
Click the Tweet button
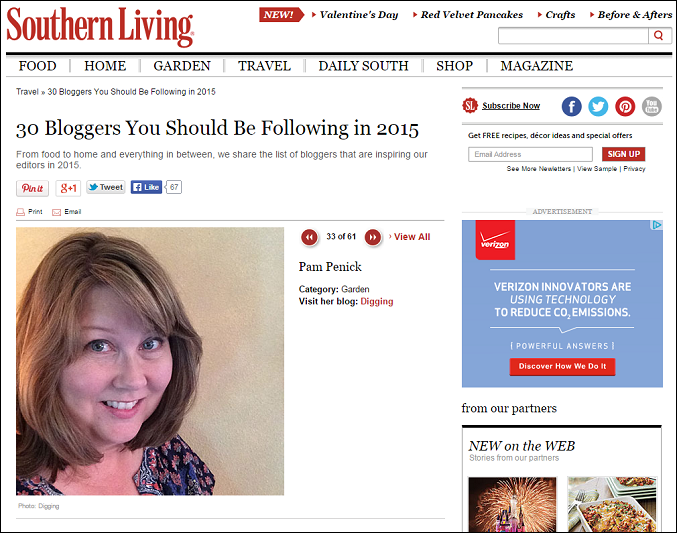(106, 187)
